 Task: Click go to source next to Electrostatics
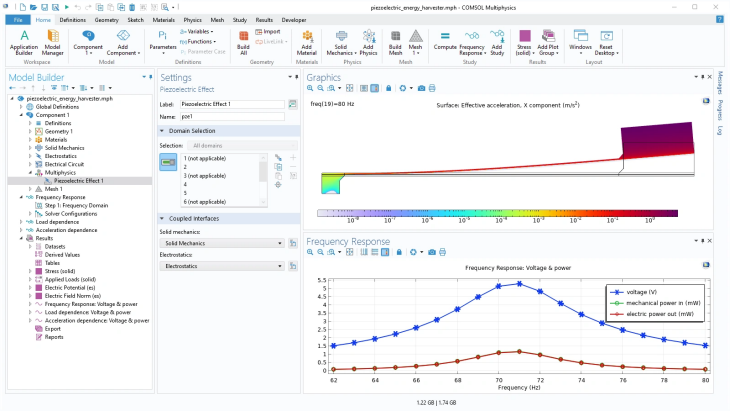pos(293,266)
